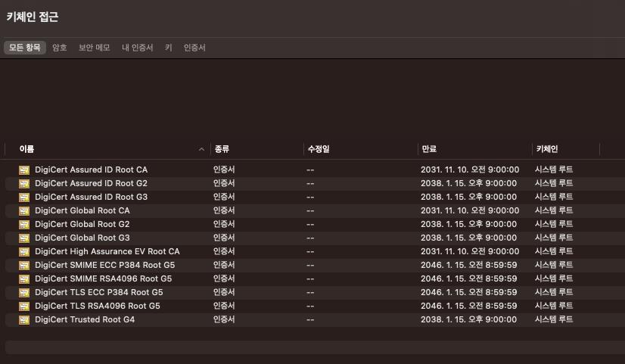This screenshot has height=364, width=625.
Task: Click expiry date of DigiCert Assured ID Root CA
Action: click(470, 170)
